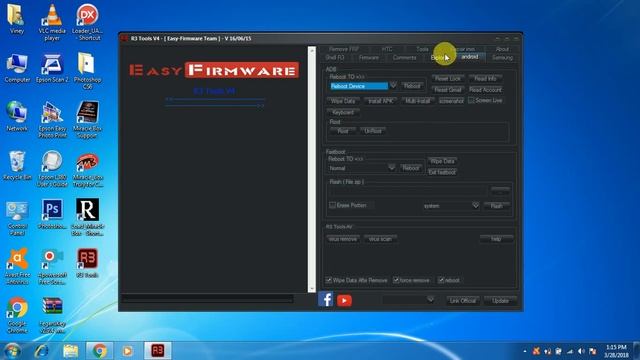This screenshot has height=360, width=640.
Task: Click the Reset Gmail button
Action: pos(447,89)
